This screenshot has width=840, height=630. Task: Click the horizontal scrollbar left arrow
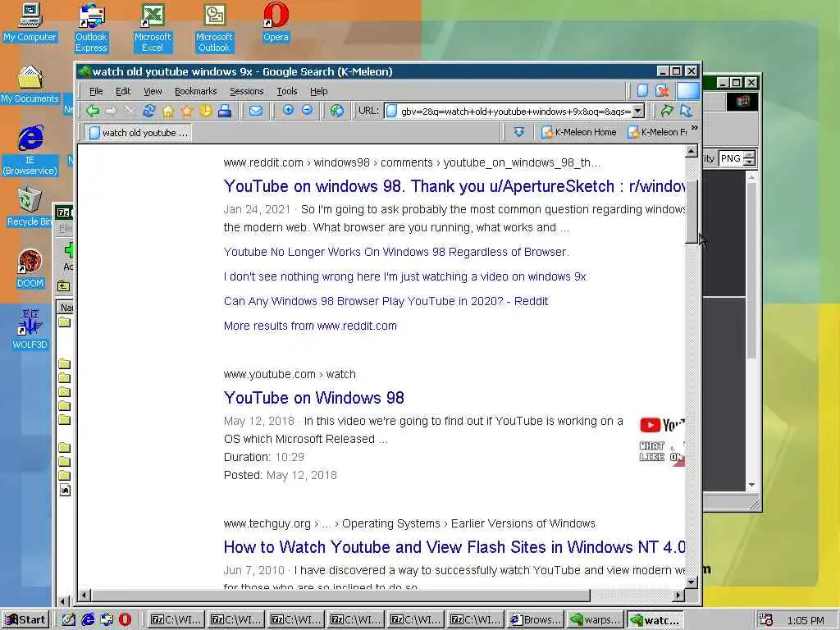[84, 596]
